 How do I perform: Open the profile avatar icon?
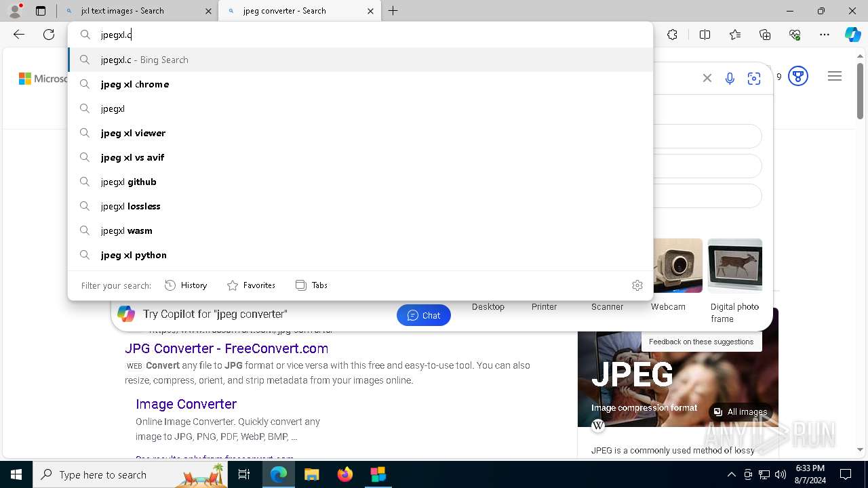click(15, 10)
